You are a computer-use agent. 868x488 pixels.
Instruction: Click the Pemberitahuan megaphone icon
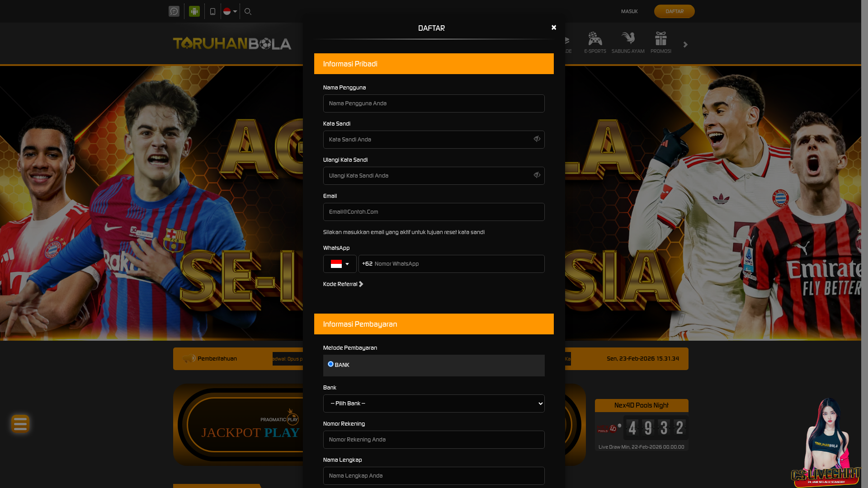189,359
